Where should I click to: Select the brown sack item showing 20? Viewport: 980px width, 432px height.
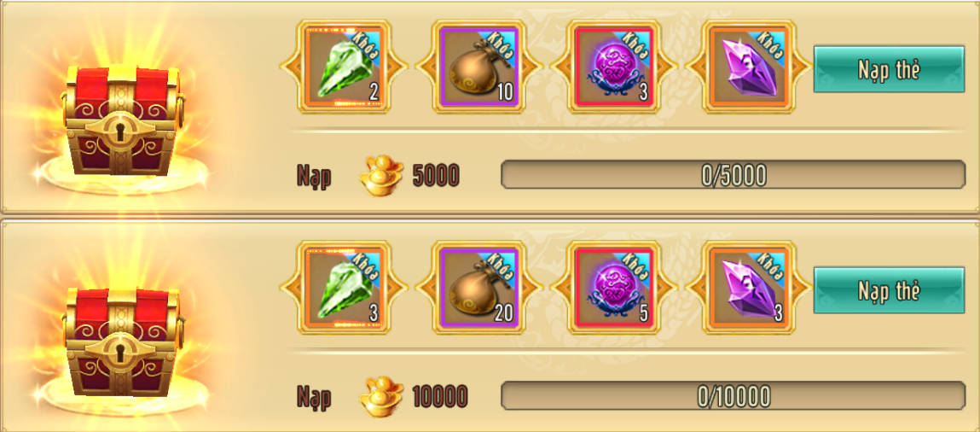click(478, 287)
